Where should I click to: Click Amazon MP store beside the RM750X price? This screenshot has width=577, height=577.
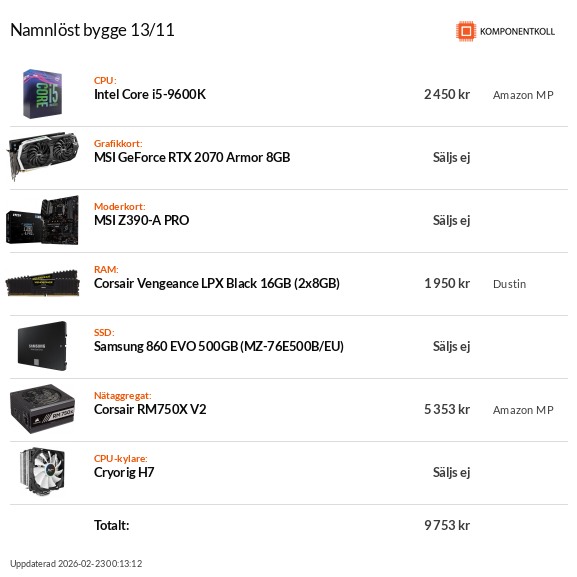tap(523, 410)
